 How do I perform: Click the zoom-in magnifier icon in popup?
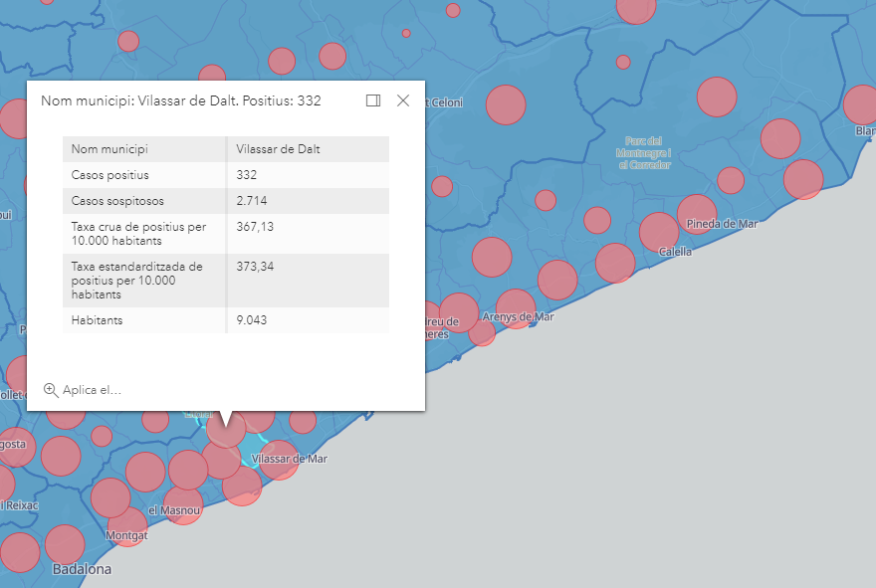click(51, 390)
